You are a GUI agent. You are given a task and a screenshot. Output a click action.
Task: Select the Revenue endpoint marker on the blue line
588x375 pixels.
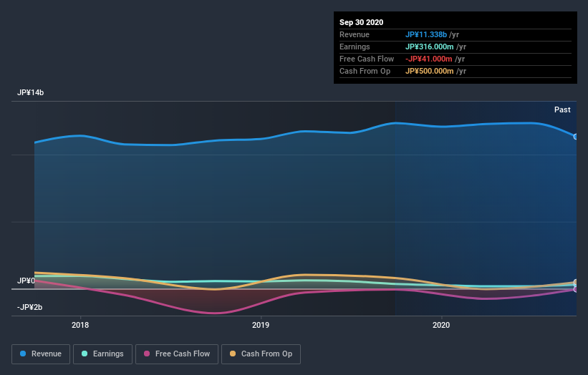[x=575, y=137]
